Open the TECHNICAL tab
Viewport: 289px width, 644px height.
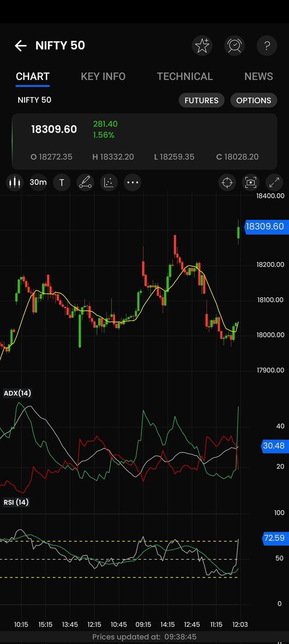185,77
